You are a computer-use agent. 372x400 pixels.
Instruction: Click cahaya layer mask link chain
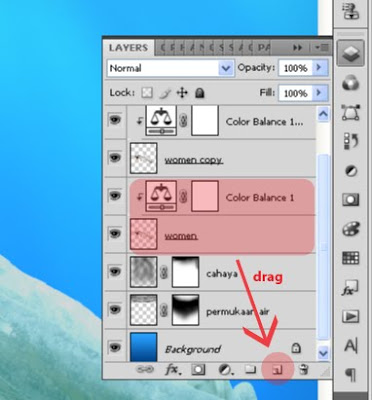(x=164, y=273)
